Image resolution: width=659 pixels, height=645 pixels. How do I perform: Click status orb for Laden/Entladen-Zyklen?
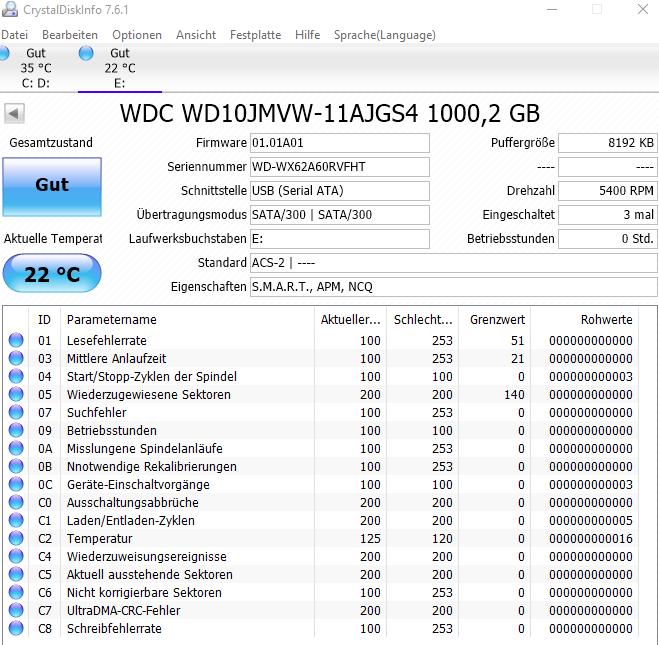pyautogui.click(x=16, y=520)
